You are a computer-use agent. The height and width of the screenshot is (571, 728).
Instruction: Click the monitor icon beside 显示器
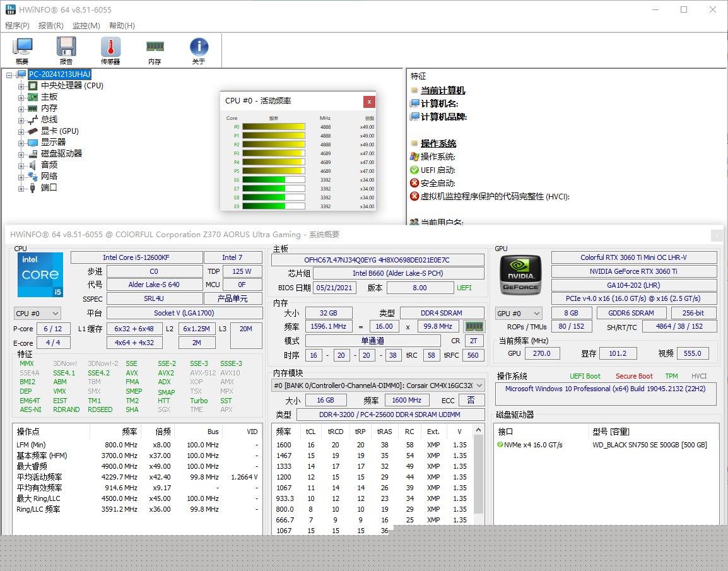33,143
